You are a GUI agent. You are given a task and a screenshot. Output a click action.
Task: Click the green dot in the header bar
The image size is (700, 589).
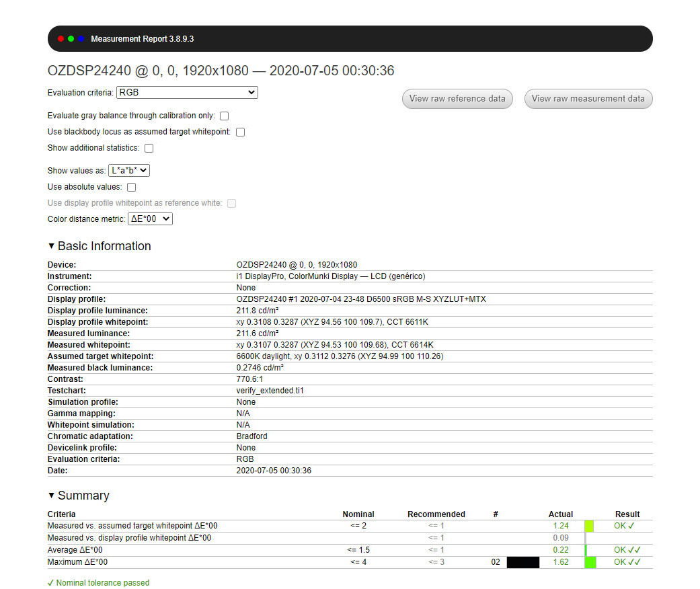(71, 39)
